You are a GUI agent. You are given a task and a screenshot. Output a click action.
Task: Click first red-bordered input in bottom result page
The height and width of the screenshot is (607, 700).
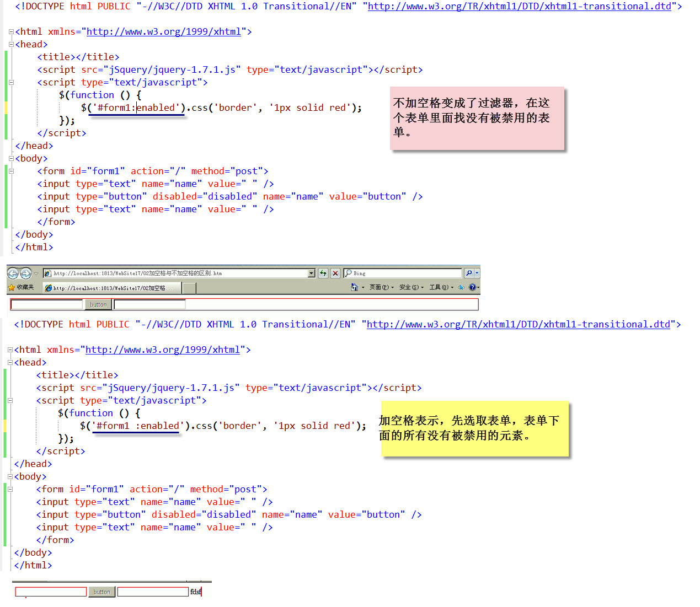51,592
